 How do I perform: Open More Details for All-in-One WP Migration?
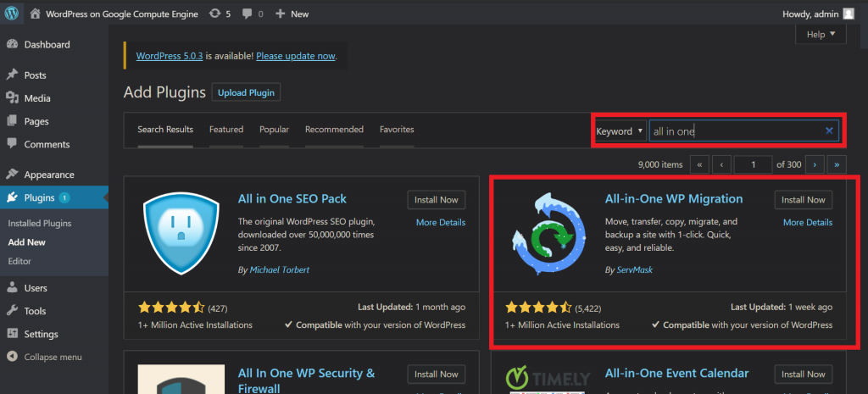pos(808,223)
